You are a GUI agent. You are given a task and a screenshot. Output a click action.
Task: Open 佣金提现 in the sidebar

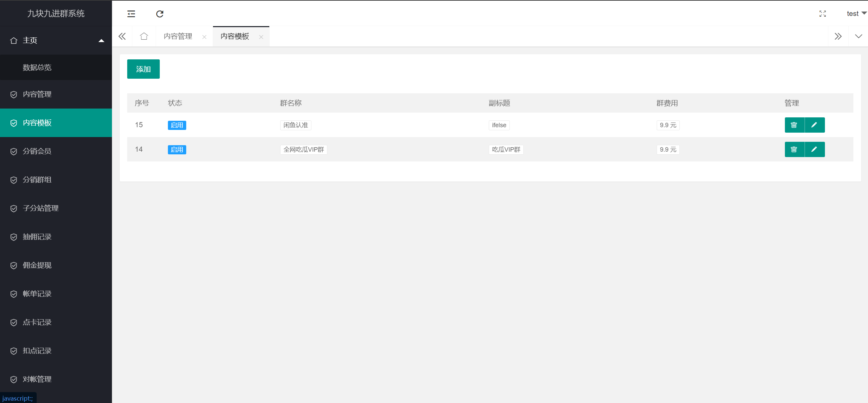pos(37,265)
